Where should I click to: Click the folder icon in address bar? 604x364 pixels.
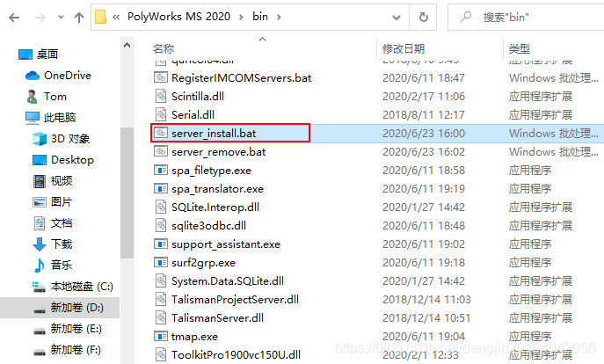[100, 17]
